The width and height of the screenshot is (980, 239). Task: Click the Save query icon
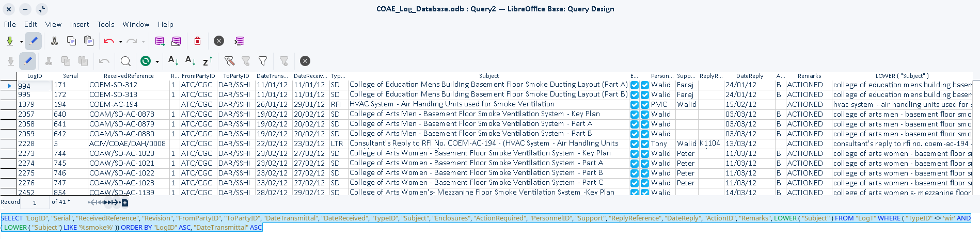click(x=10, y=41)
